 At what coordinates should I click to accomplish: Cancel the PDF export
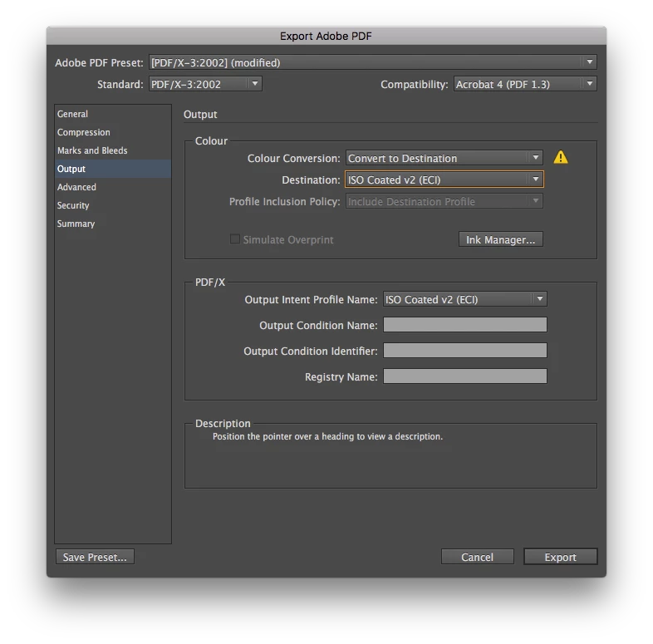[x=477, y=557]
